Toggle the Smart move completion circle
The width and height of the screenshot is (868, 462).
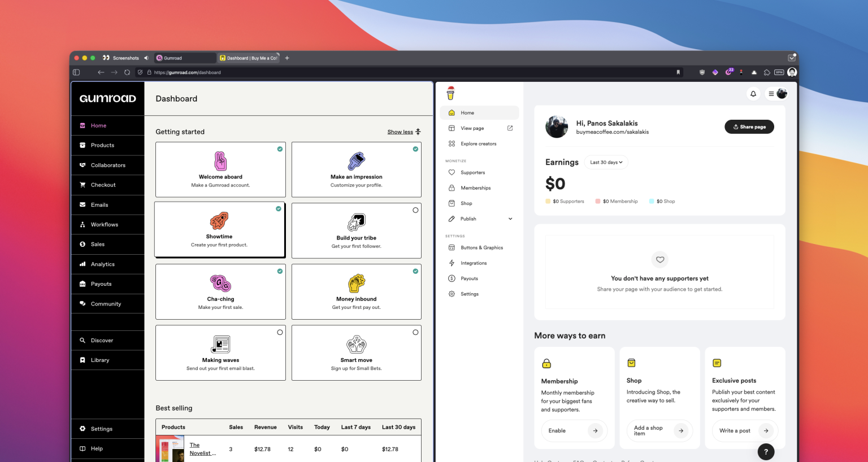click(x=415, y=332)
